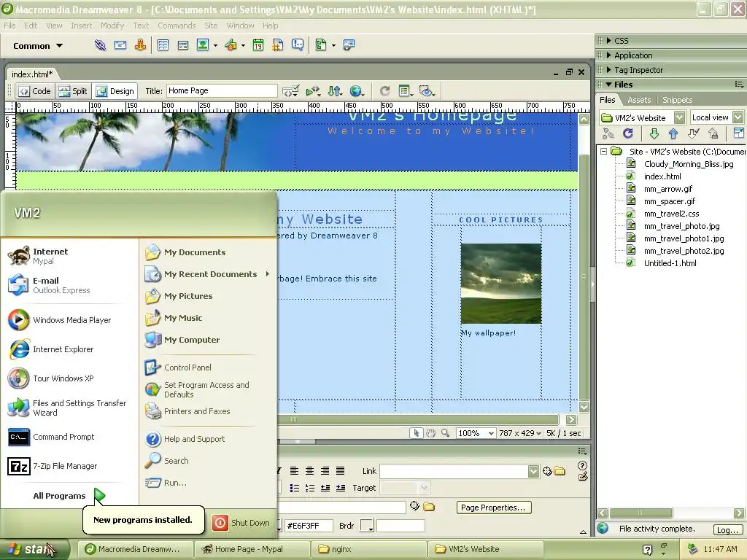The width and height of the screenshot is (747, 560).
Task: Refresh the Files panel
Action: 628,134
